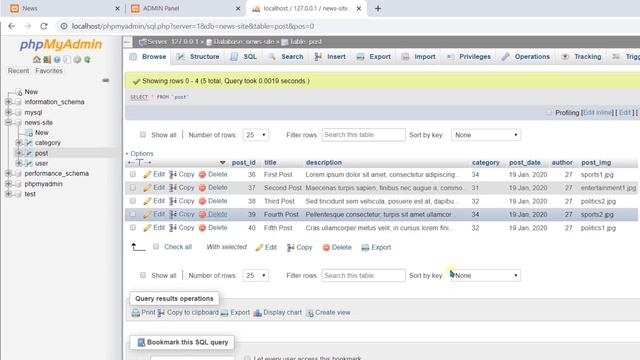
Task: Open bottom Number of rows dropdown
Action: pos(256,276)
